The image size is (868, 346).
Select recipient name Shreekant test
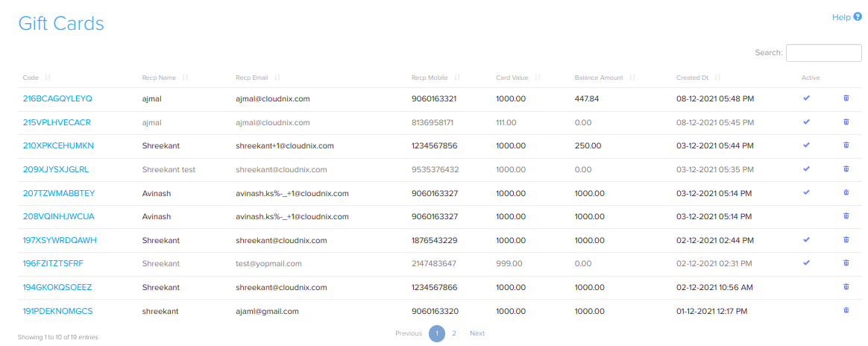169,169
